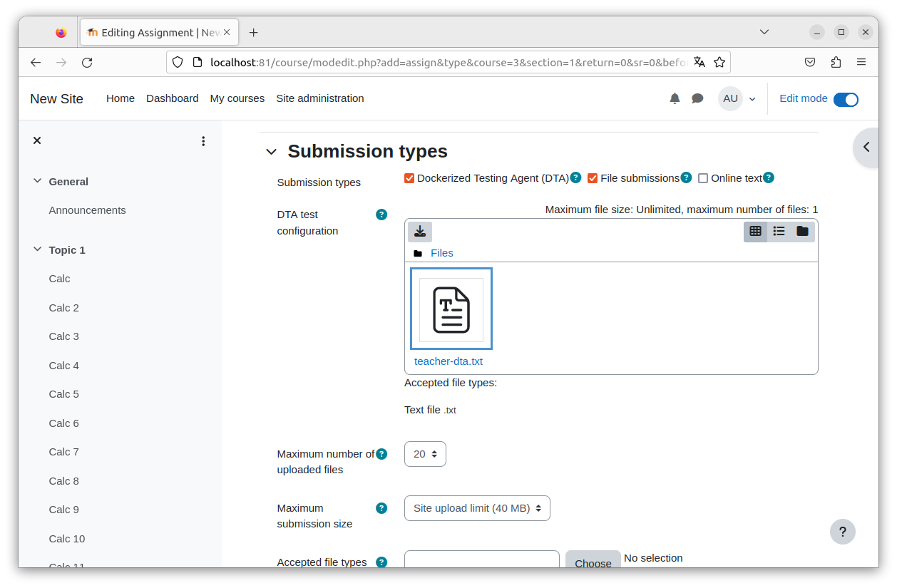Switch file manager to icon grid view
The height and width of the screenshot is (588, 897).
click(756, 232)
